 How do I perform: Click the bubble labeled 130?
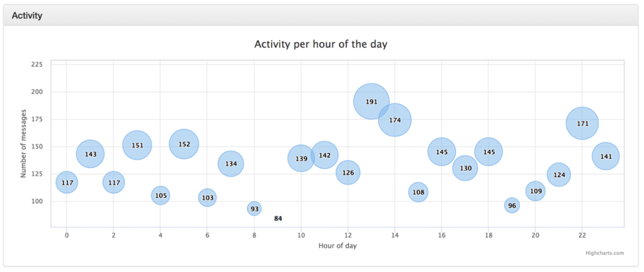coord(465,168)
